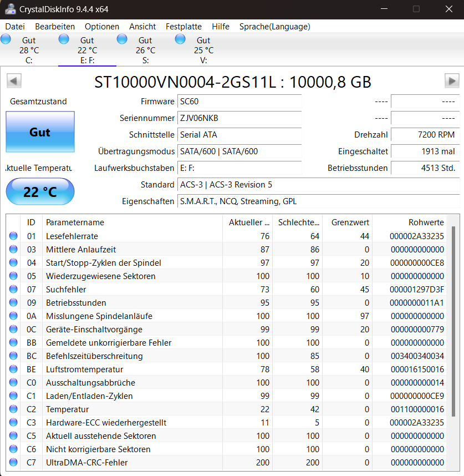Click status orb for Wiederzugewiesene Sektoren
This screenshot has width=464, height=476.
click(13, 276)
